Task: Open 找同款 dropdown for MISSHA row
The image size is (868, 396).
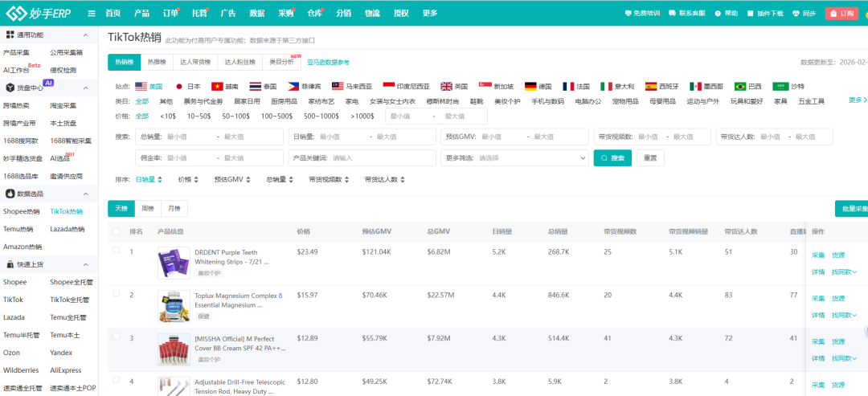Action: click(844, 358)
